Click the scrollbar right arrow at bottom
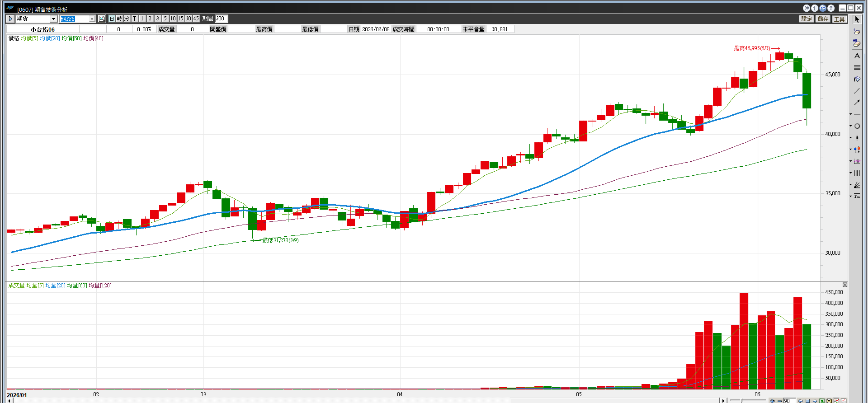 click(723, 401)
